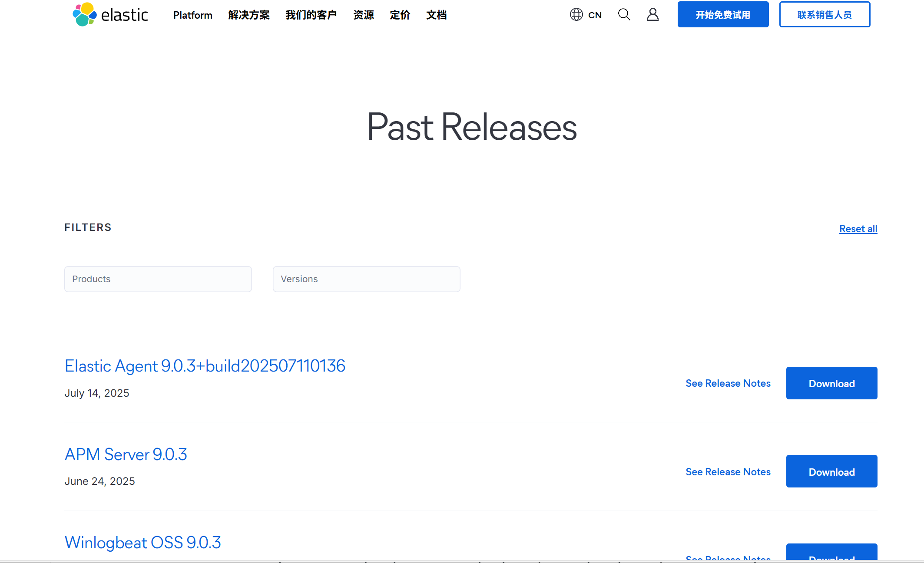Click the Elastic logo
Image resolution: width=924 pixels, height=563 pixels.
110,14
